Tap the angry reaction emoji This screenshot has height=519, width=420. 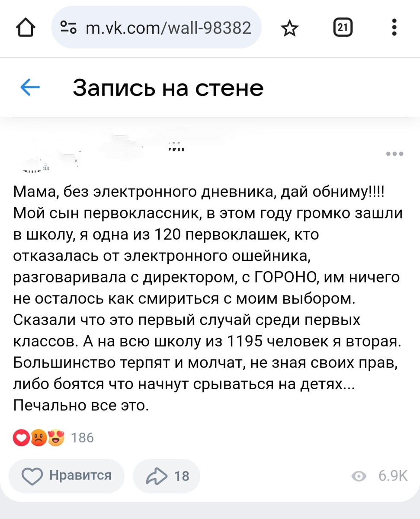click(38, 438)
